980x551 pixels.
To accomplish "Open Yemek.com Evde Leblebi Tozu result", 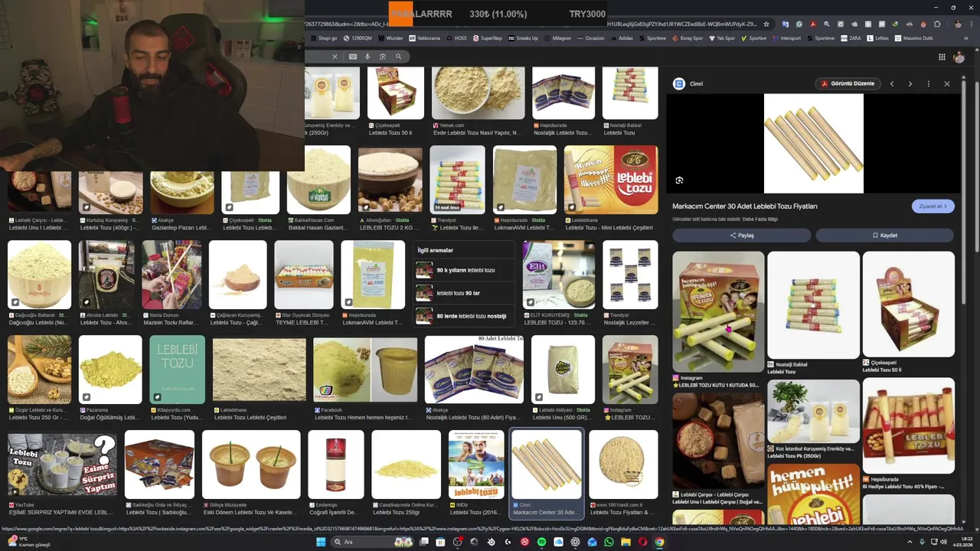I will coord(478,93).
